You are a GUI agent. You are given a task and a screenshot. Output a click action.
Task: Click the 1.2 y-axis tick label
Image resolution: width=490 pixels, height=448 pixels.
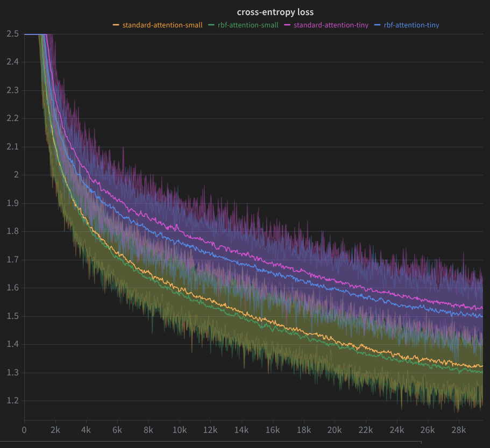point(11,400)
